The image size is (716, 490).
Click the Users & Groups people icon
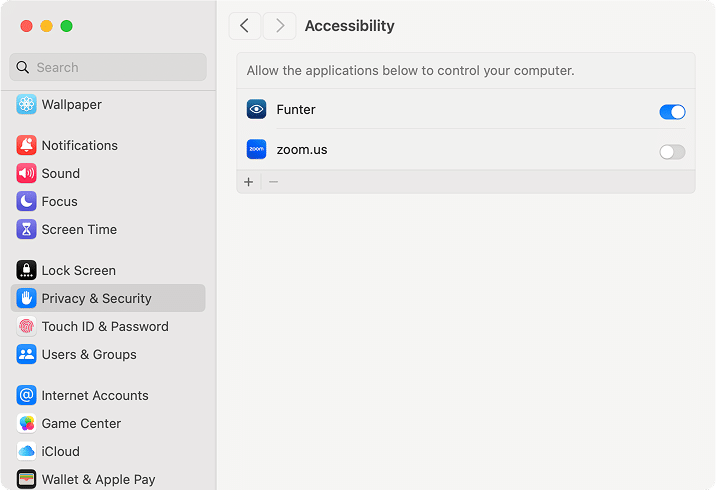coord(26,354)
